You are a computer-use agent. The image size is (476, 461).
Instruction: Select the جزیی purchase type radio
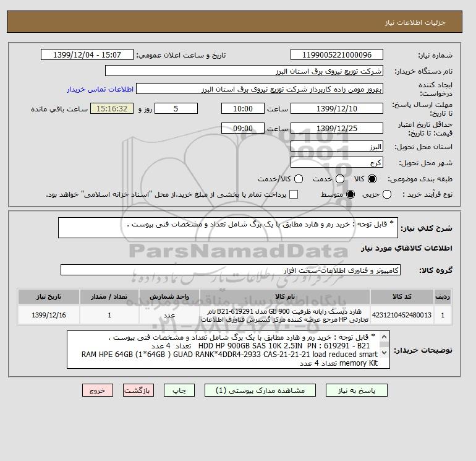click(387, 194)
